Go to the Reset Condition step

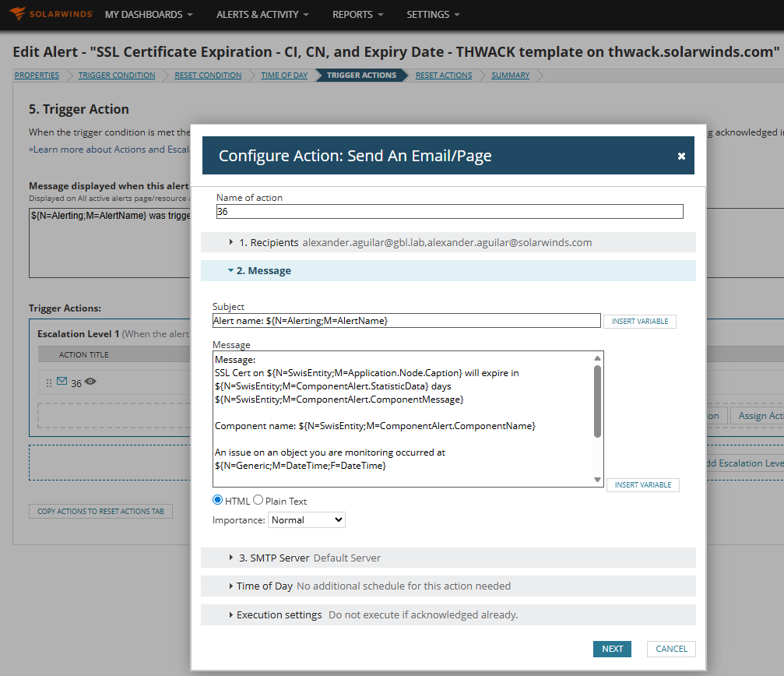pyautogui.click(x=208, y=75)
